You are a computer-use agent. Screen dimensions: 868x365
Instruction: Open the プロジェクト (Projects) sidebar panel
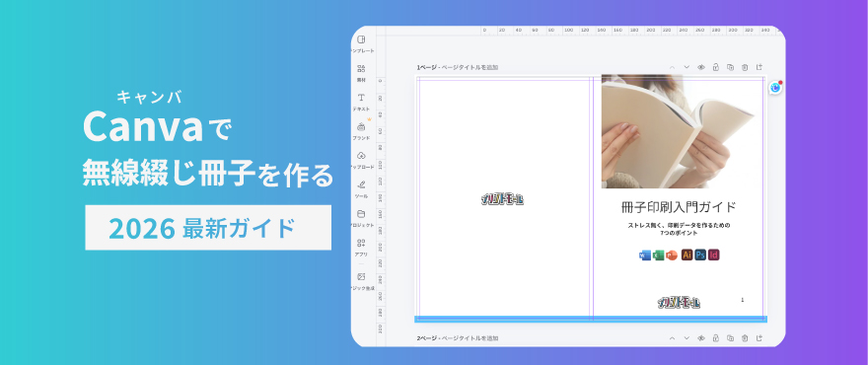click(x=361, y=219)
